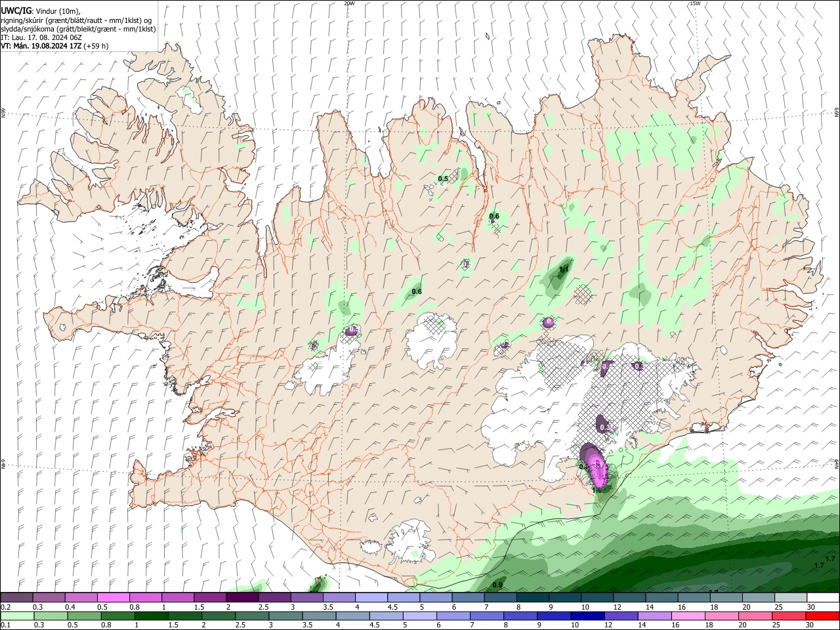Select the darkest green rain swatch labeled 1
840x630 pixels.
point(152,616)
